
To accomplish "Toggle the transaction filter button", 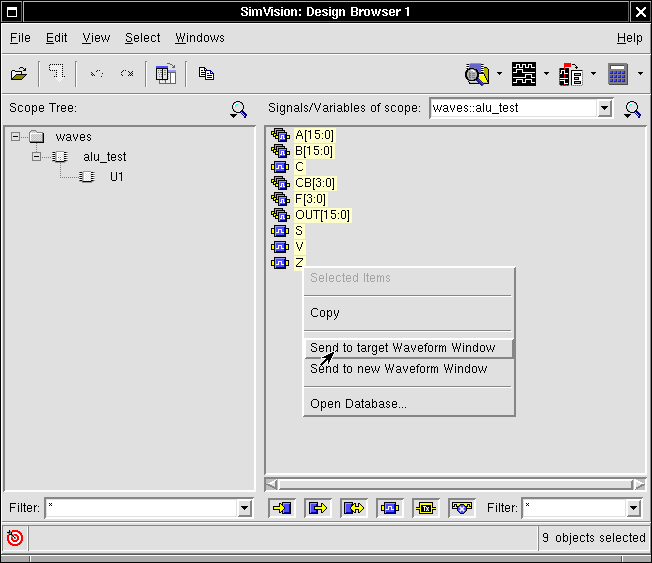I will [426, 508].
